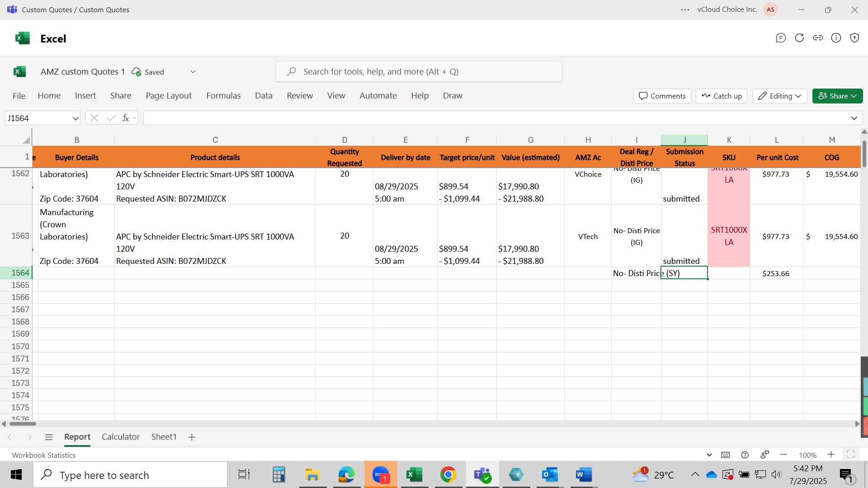The height and width of the screenshot is (488, 868).
Task: Click the horizontal scrollbar thumb
Action: click(x=23, y=424)
